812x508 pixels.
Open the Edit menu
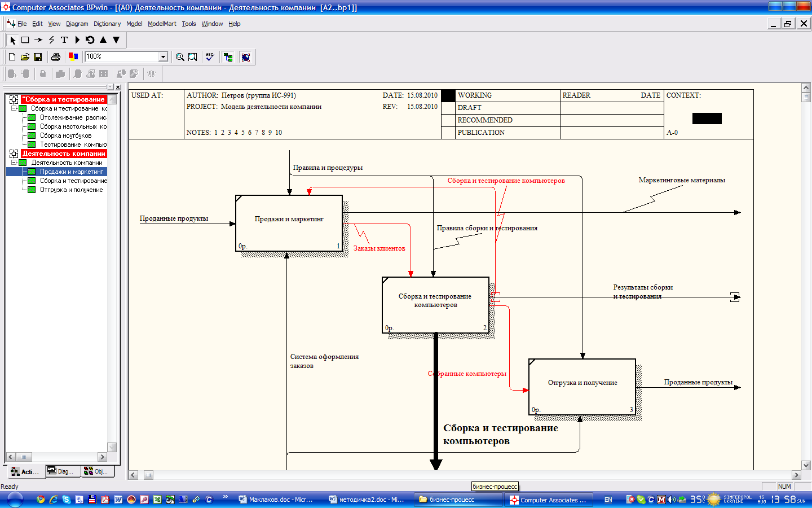(x=37, y=24)
